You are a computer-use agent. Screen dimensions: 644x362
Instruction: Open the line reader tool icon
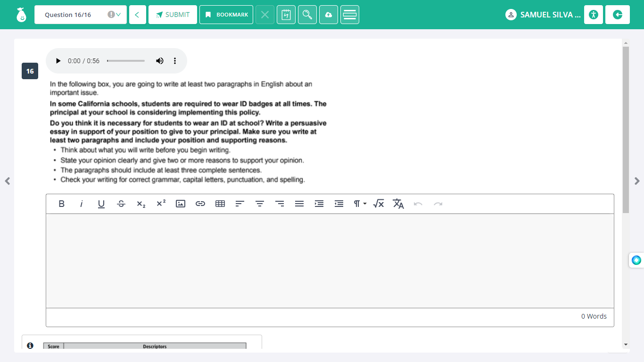pos(350,15)
